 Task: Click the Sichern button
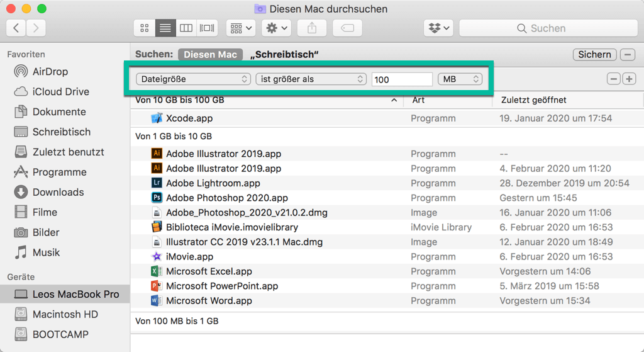click(595, 54)
